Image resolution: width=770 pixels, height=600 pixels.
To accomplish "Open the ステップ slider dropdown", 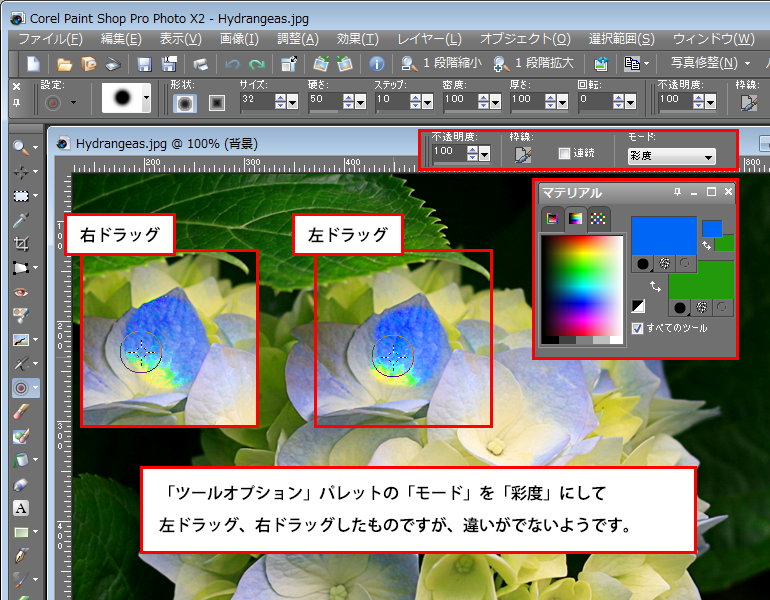I will tap(428, 102).
